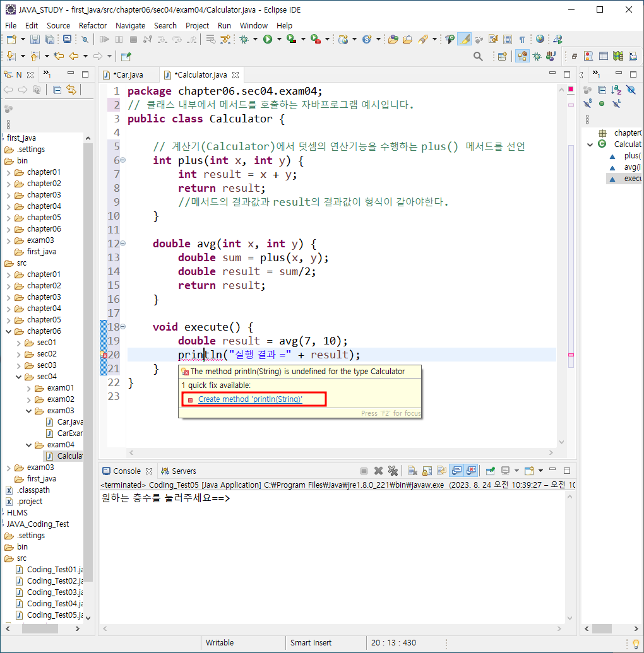The height and width of the screenshot is (653, 644).
Task: Open the File menu
Action: coord(11,25)
